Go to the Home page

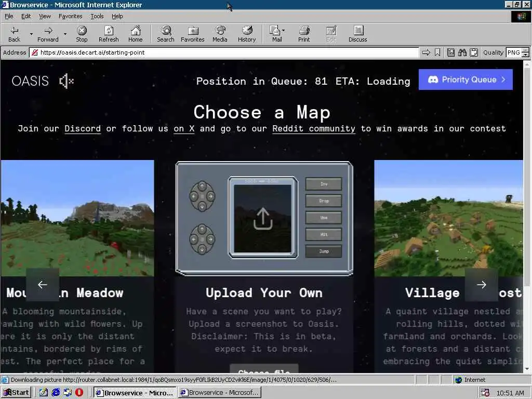click(136, 34)
